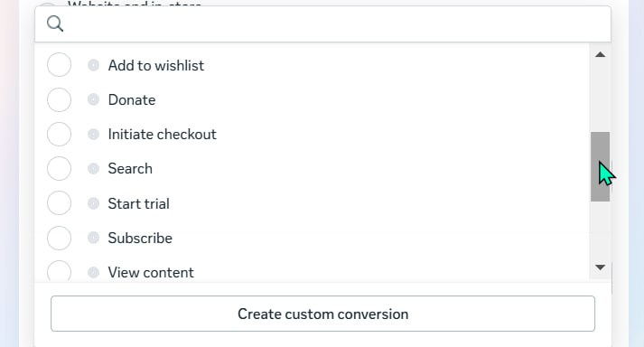
Task: Select the Add to wishlist radio button
Action: tap(59, 65)
